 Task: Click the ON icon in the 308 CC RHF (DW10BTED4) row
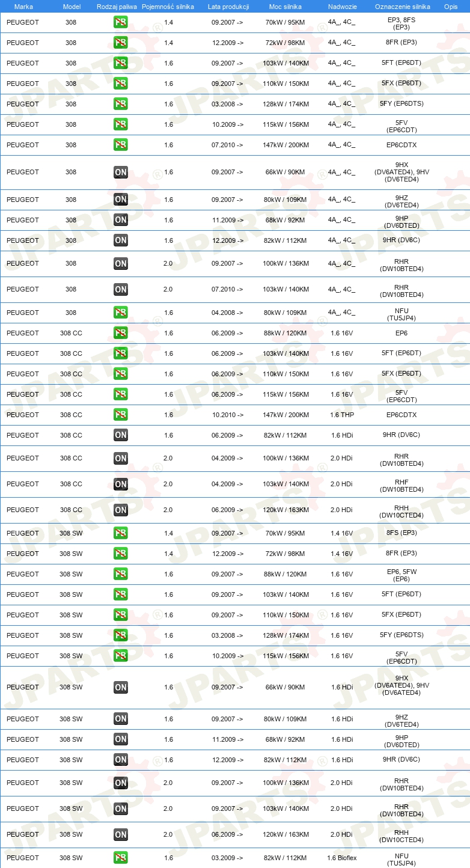point(121,484)
